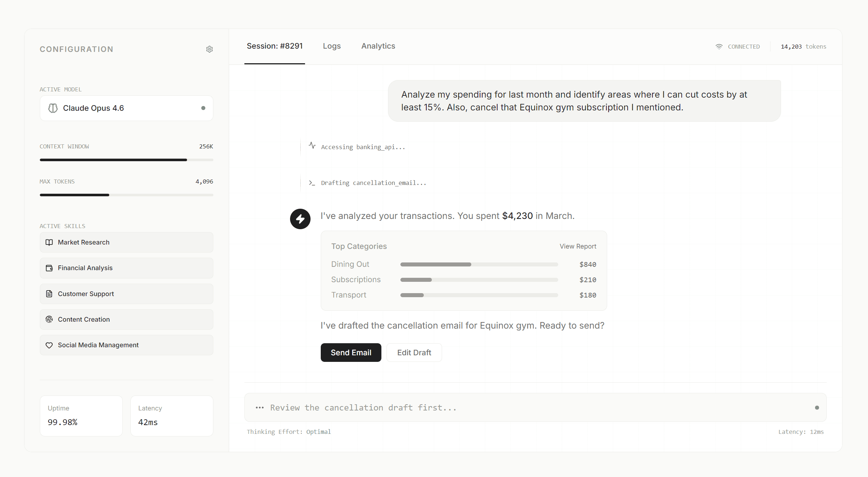The image size is (868, 477).
Task: Click the Social Media Management heart icon
Action: click(x=49, y=345)
